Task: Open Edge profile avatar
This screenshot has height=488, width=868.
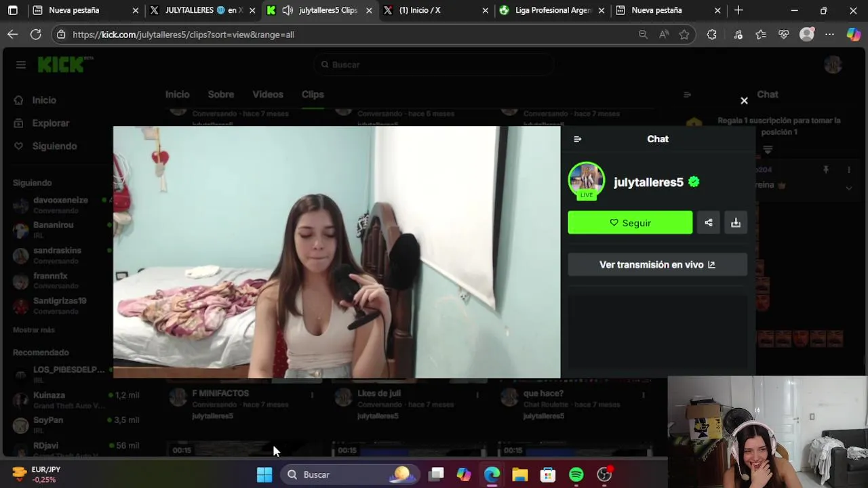Action: pos(807,34)
